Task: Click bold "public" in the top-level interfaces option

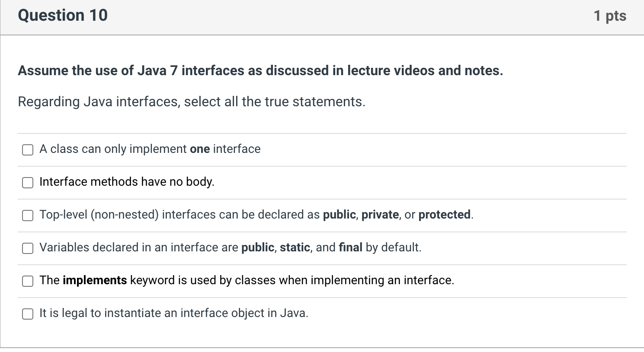Action: tap(339, 215)
